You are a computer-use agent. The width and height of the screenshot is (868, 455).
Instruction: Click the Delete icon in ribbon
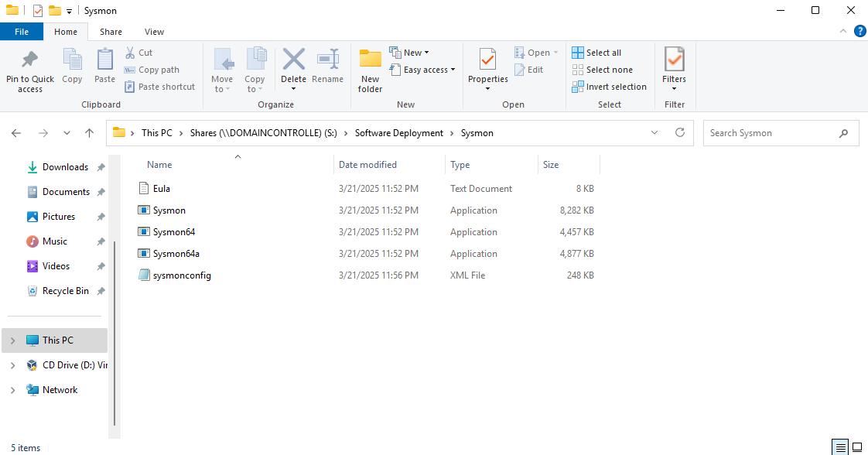coord(293,60)
